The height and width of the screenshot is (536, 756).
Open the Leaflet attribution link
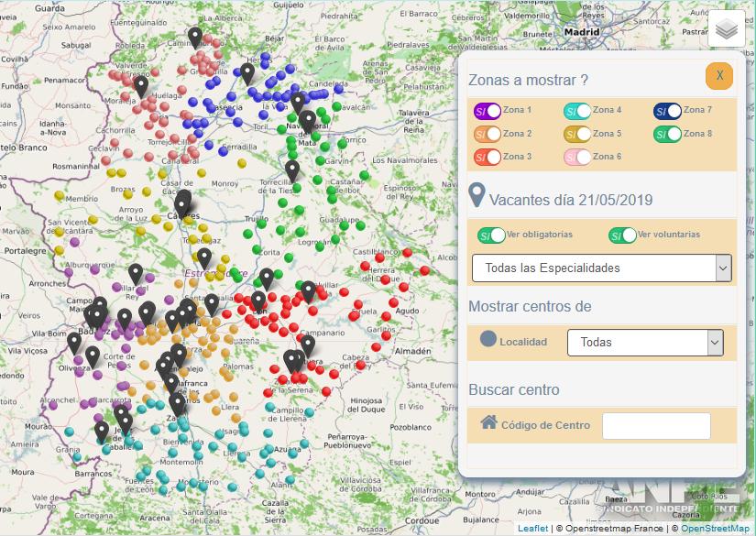tap(532, 529)
